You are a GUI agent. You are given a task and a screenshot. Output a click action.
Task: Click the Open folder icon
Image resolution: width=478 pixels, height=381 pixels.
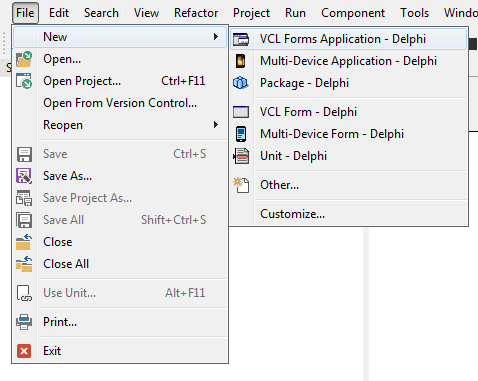(24, 59)
